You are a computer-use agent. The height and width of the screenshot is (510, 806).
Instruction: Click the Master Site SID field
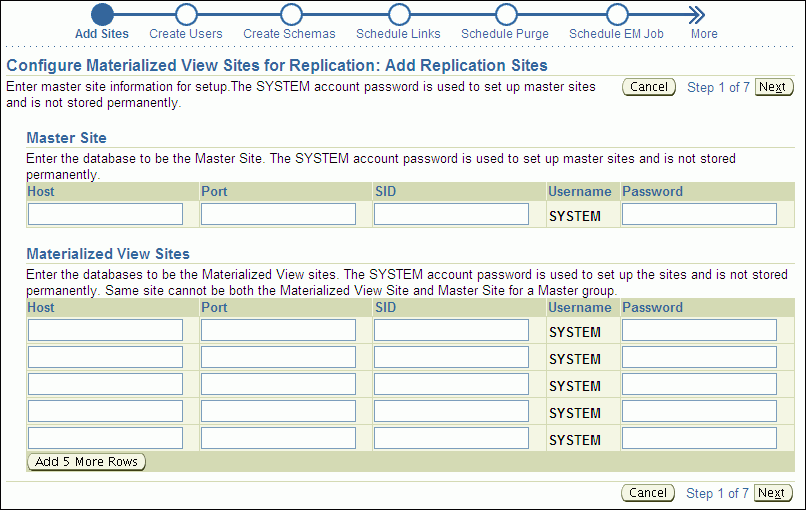click(451, 214)
